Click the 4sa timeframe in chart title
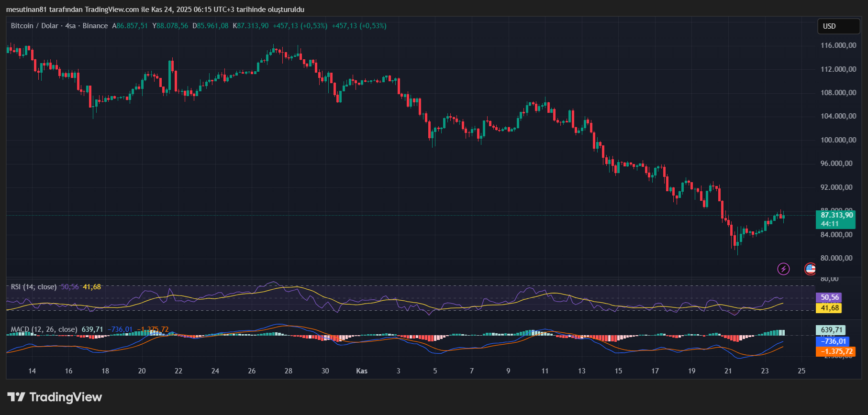Viewport: 868px width, 415px height. coord(70,26)
